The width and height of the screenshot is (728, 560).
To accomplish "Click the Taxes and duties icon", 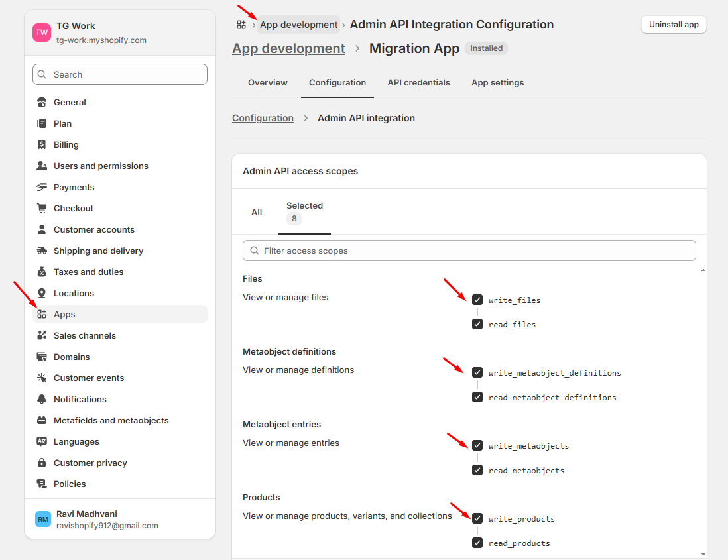I will tap(42, 272).
